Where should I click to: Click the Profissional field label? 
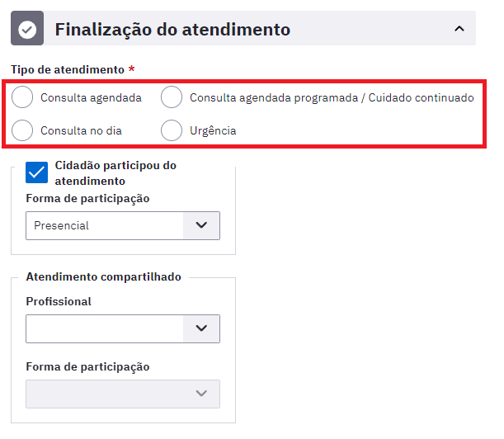click(59, 301)
